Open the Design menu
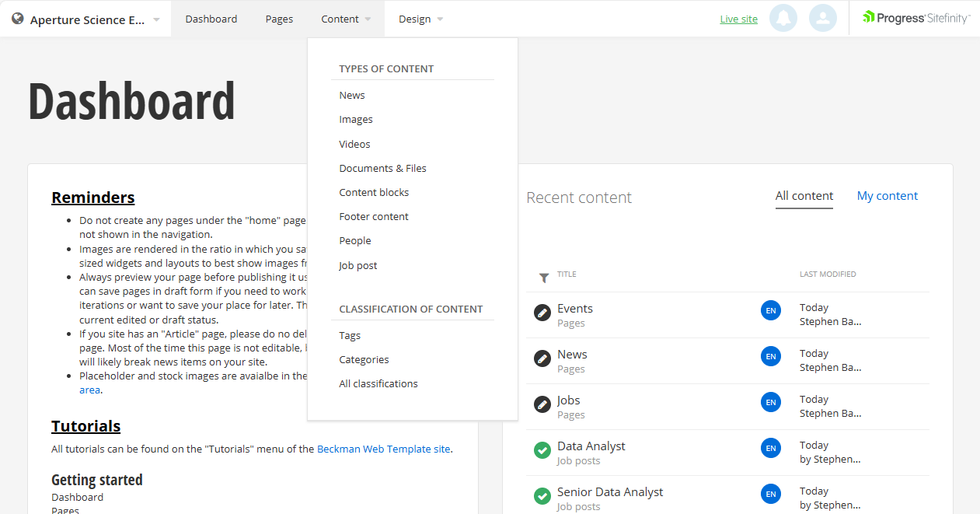Viewport: 980px width, 514px height. 413,18
